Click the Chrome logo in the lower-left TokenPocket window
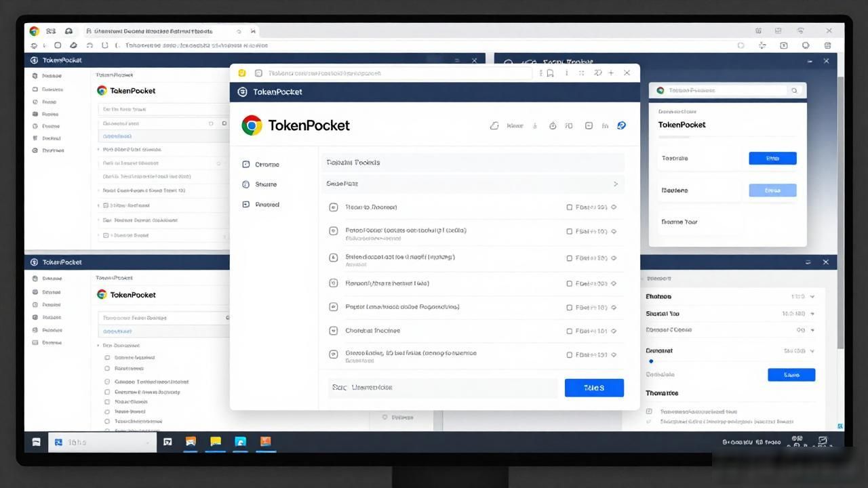 pyautogui.click(x=102, y=295)
